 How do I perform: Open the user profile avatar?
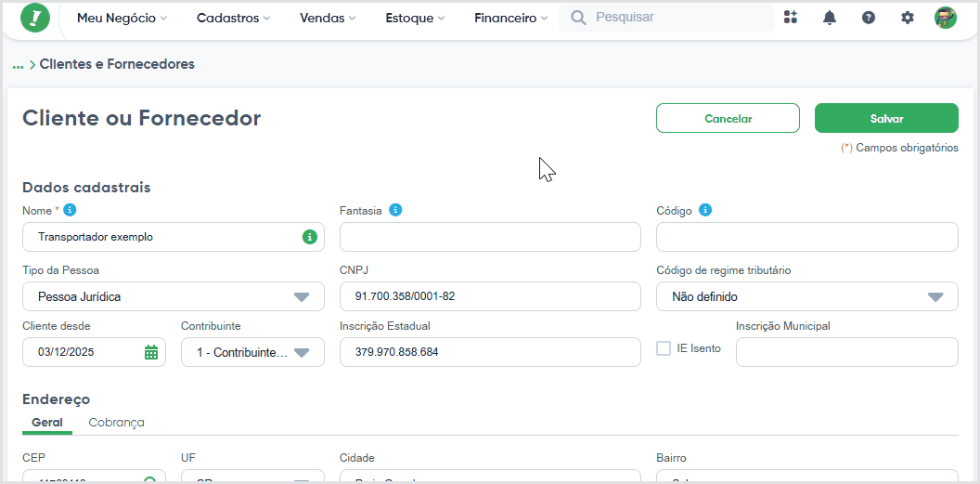(946, 18)
